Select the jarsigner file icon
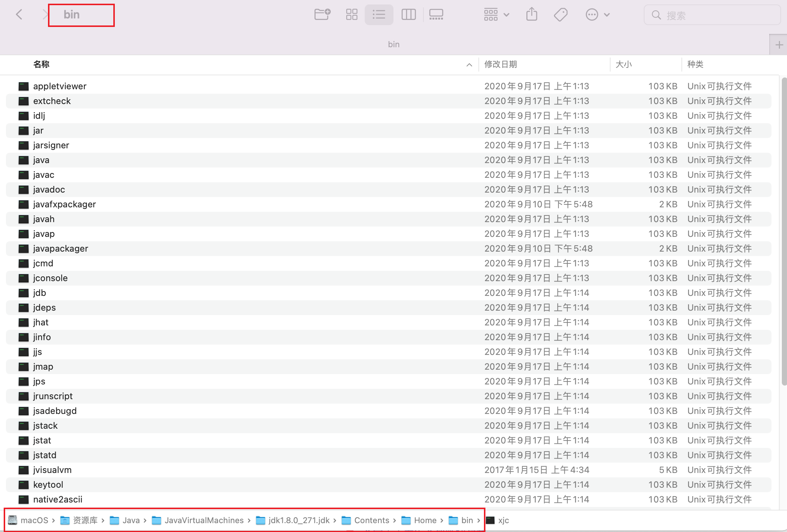787x532 pixels. pos(24,145)
